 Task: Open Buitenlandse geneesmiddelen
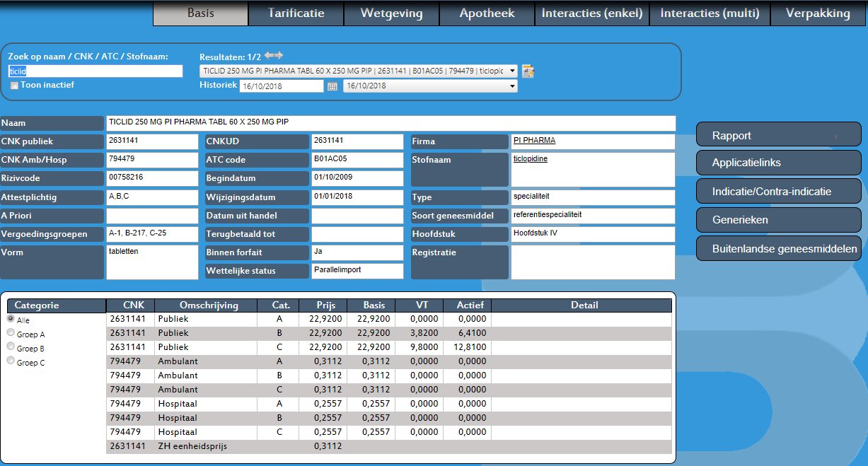click(779, 248)
